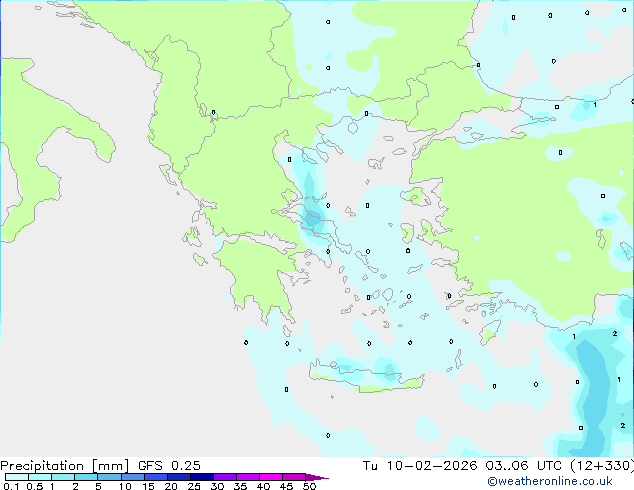Pick the 0.1–0.5 mm legend swatch
Image resolution: width=634 pixels, height=490 pixels.
pyautogui.click(x=17, y=477)
